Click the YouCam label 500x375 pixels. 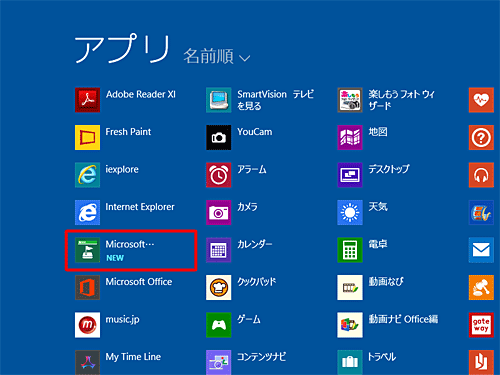point(255,132)
